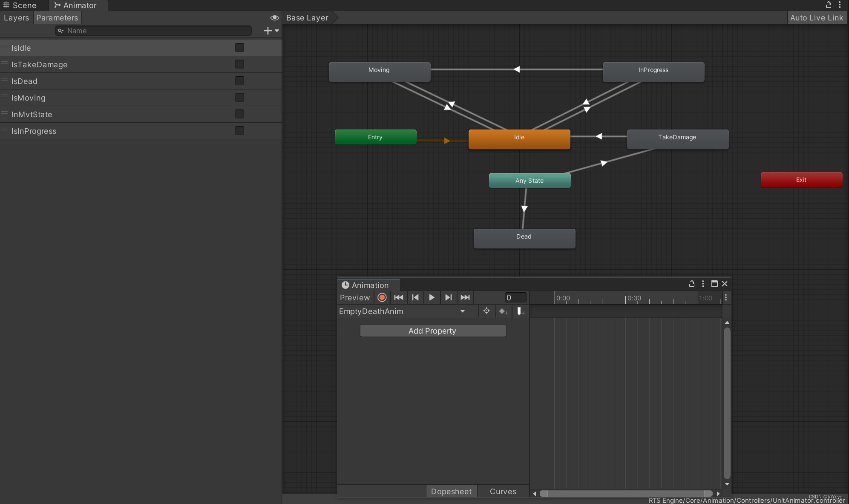849x504 pixels.
Task: Jump to first keyframe of clip
Action: coord(399,297)
